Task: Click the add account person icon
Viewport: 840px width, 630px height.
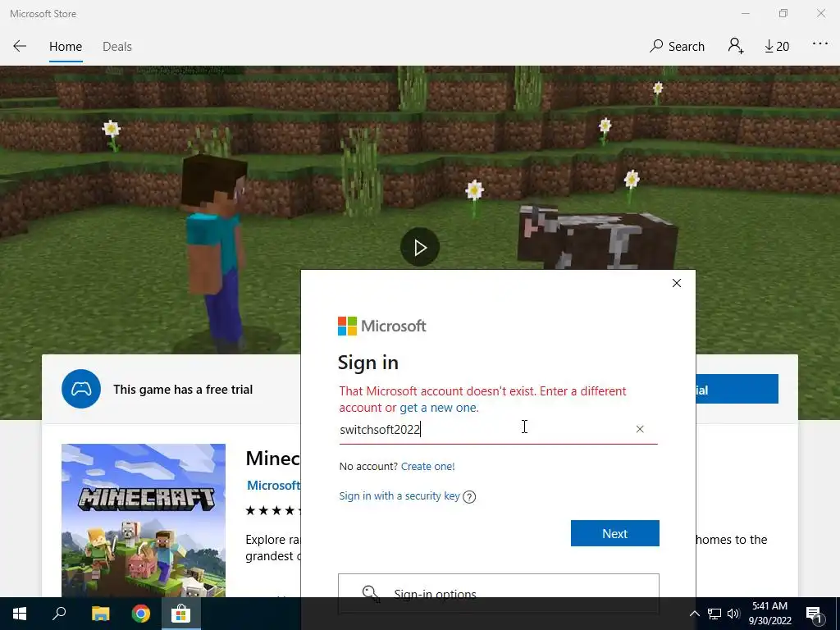Action: [x=736, y=46]
